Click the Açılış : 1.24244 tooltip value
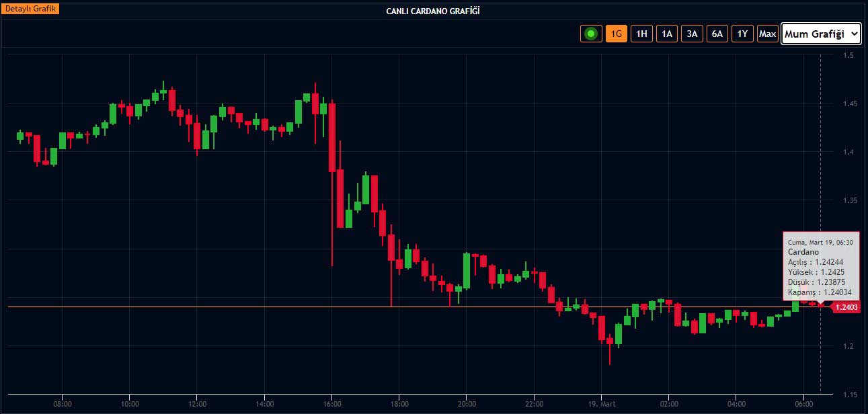Viewport: 868px width, 414px height. (x=816, y=262)
